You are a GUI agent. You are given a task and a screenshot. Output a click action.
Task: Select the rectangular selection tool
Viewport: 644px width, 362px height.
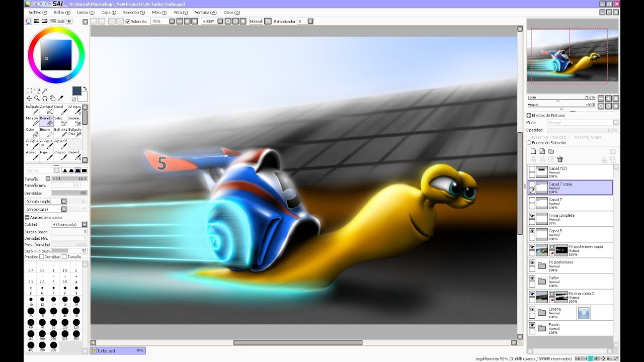[29, 90]
